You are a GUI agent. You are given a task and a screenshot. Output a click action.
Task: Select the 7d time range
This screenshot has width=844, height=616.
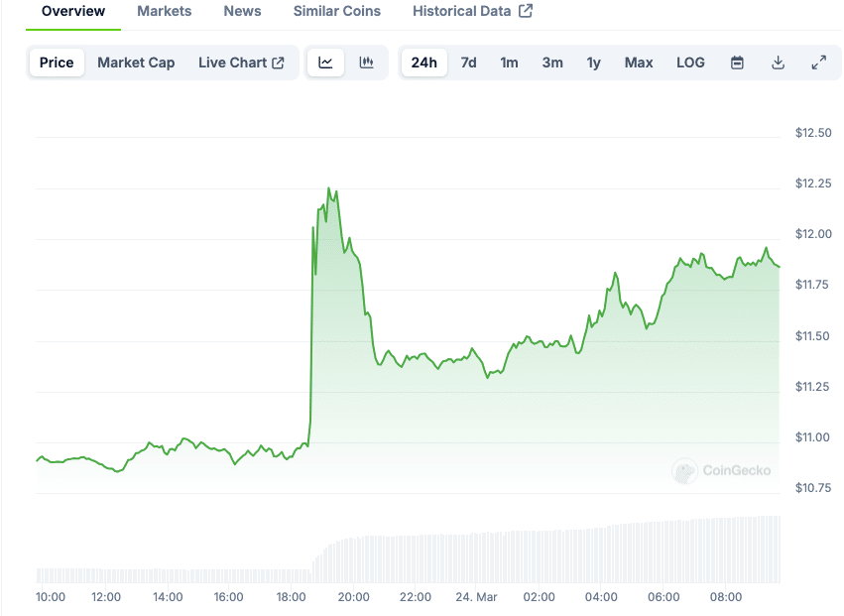coord(468,62)
